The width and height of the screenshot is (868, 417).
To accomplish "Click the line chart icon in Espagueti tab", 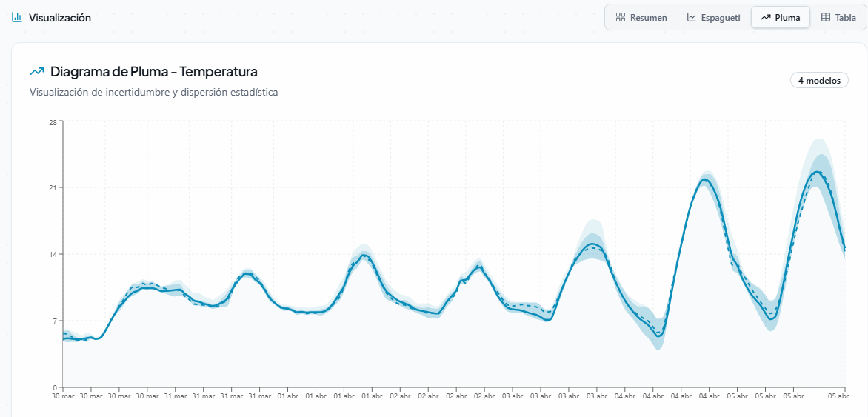I will tap(692, 17).
